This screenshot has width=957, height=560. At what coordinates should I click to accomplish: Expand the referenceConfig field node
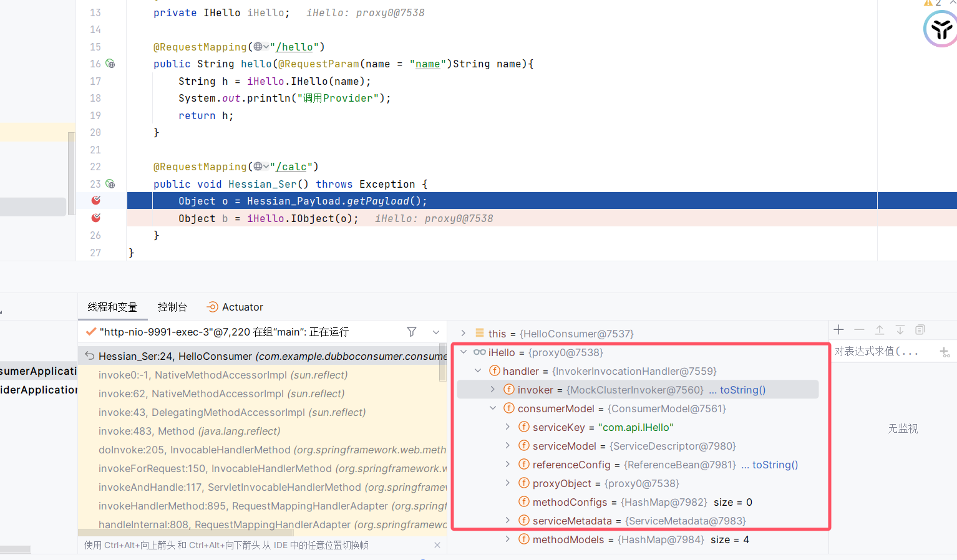point(508,465)
